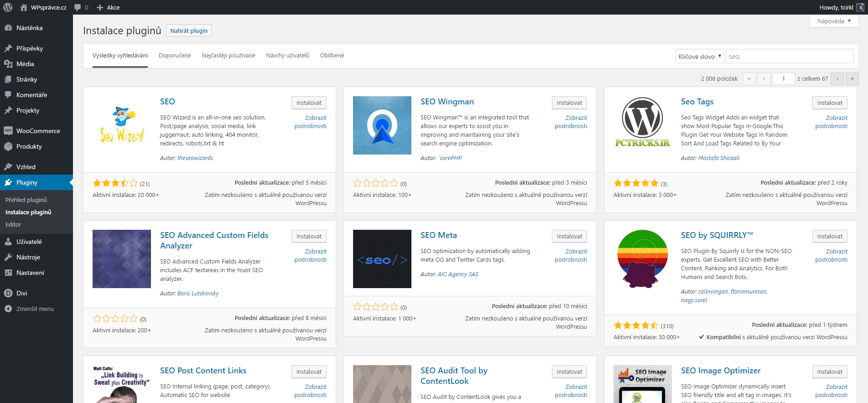Switch to Návrhy uživatelů tab
This screenshot has height=403, width=868.
288,56
